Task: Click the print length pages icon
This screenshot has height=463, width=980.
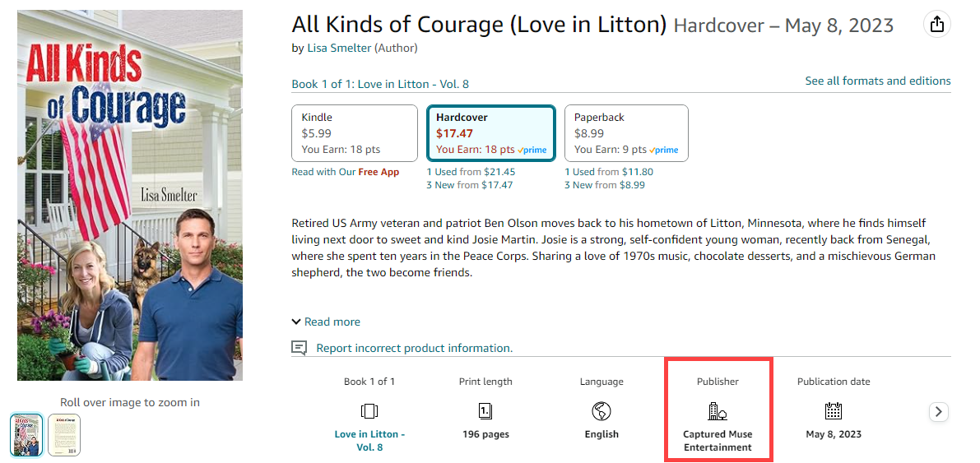Action: pyautogui.click(x=485, y=410)
